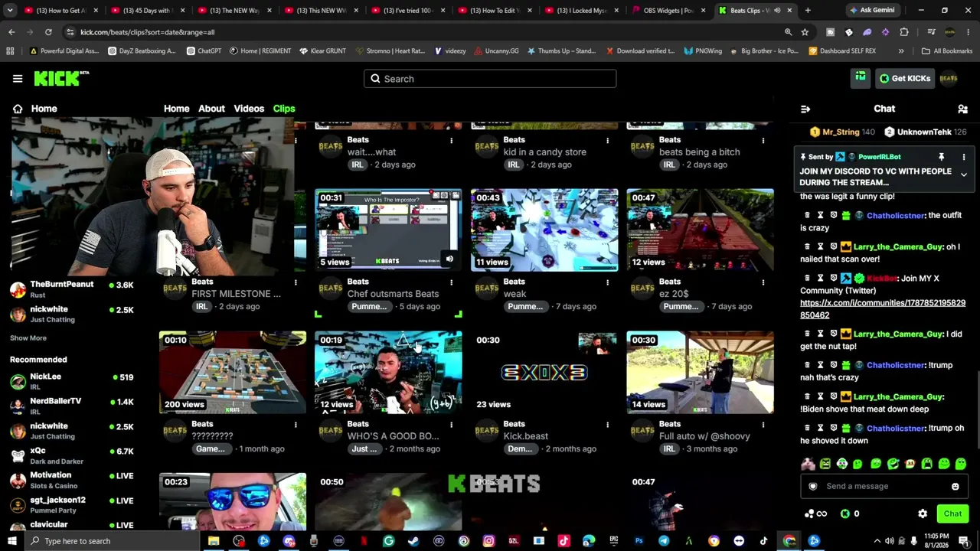Play the "Chef outsmarts Beats" clip thumbnail
Image resolution: width=980 pixels, height=551 pixels.
[388, 230]
